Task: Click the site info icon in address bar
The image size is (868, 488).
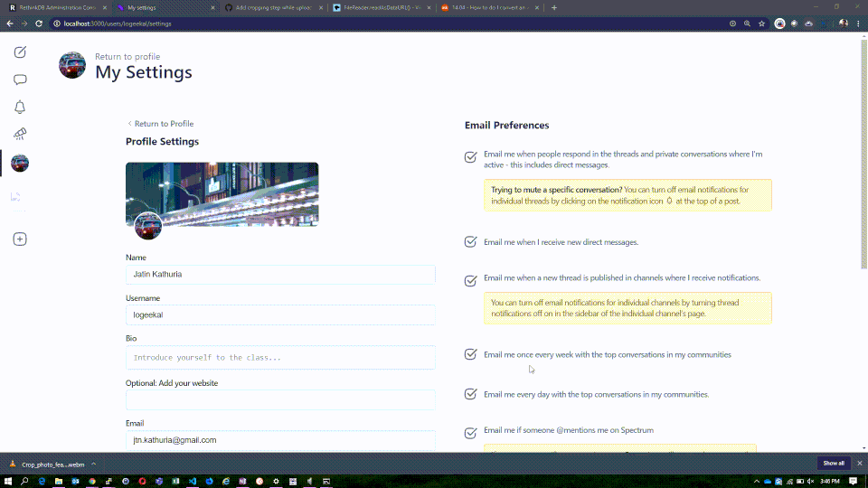Action: 56,23
